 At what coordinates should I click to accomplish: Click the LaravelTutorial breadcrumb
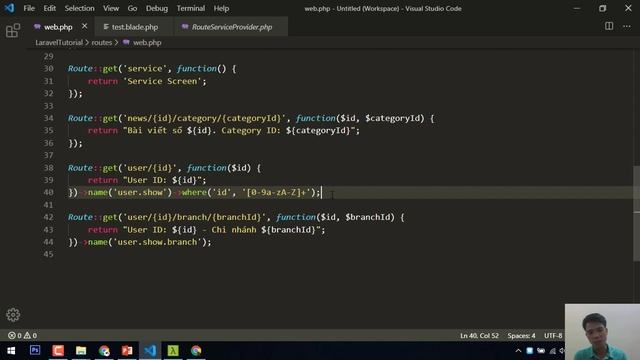(x=59, y=42)
